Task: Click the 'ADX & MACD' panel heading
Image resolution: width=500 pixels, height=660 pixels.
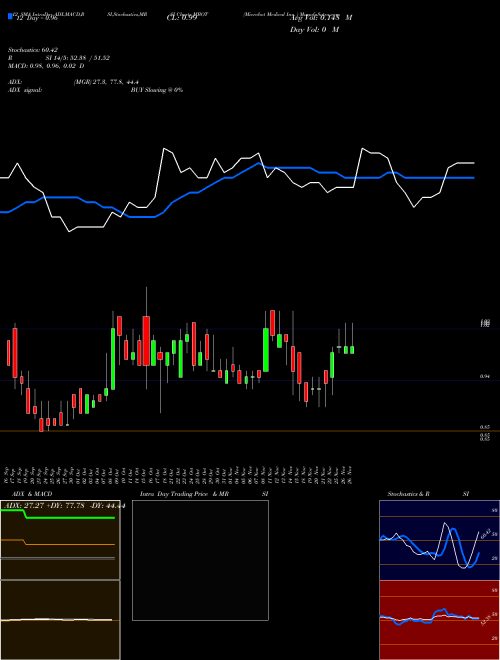Action: [x=32, y=494]
